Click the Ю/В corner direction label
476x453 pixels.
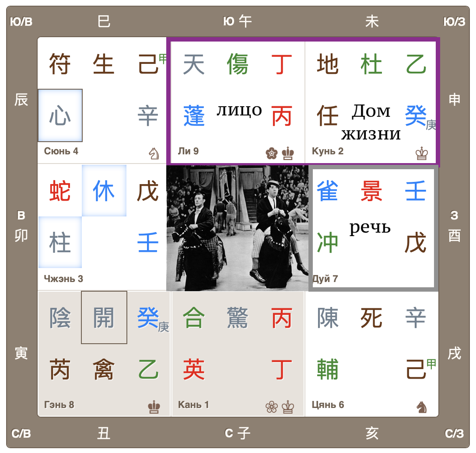coord(21,21)
